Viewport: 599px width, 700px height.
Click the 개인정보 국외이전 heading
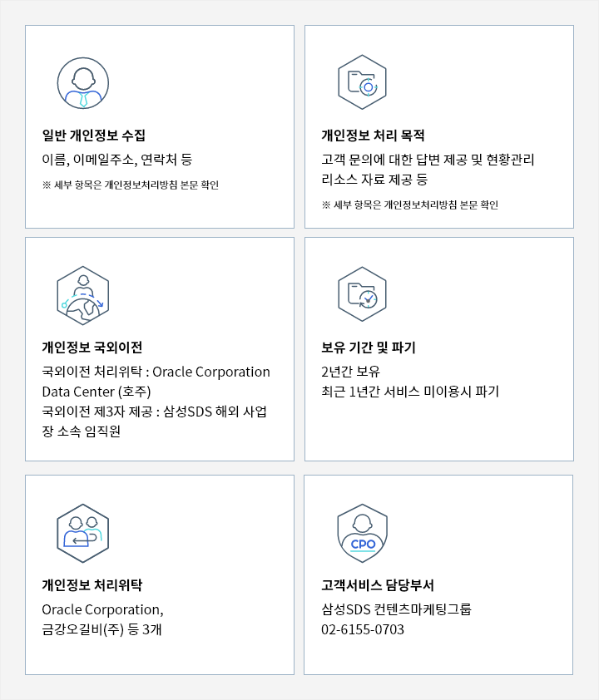click(92, 348)
